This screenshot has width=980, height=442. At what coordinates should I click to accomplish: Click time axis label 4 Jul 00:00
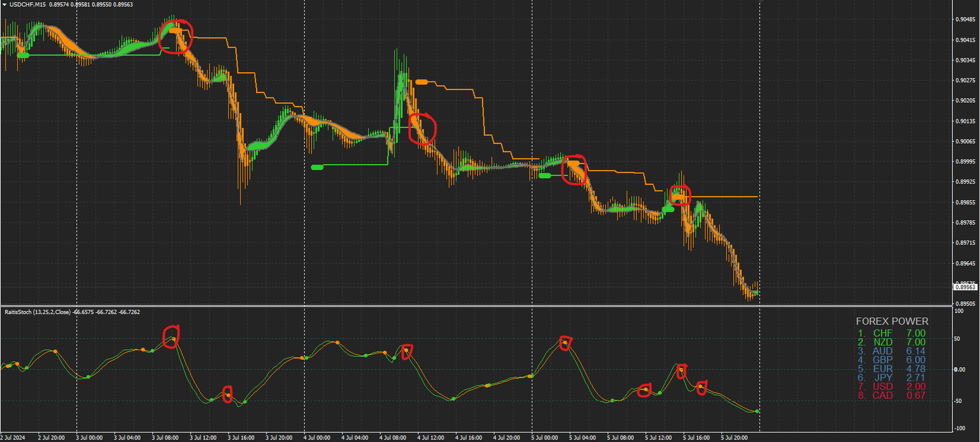(x=317, y=438)
